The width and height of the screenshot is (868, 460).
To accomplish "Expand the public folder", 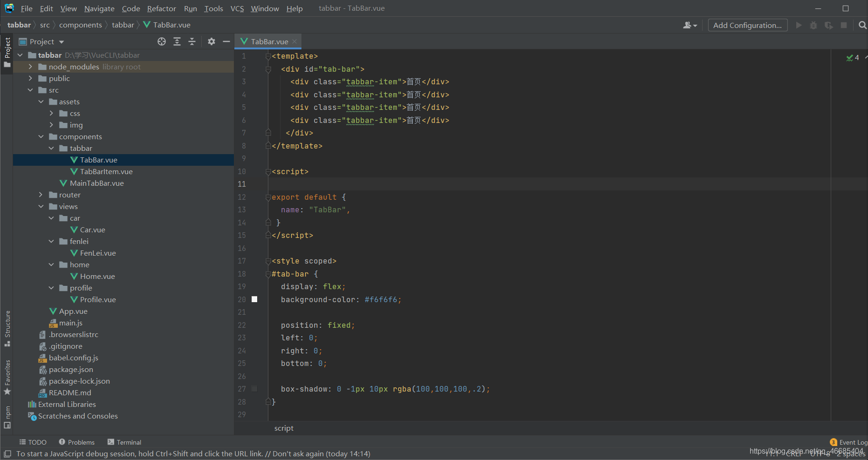I will (x=30, y=78).
